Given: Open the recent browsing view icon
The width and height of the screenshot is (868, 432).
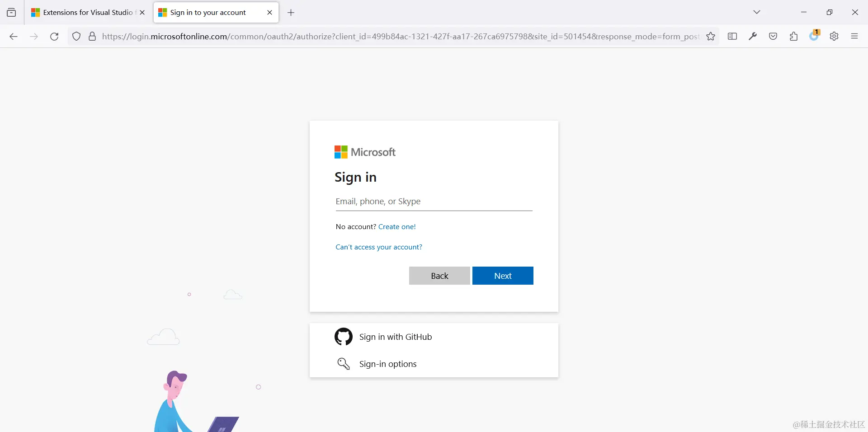Looking at the screenshot, I should coord(12,13).
